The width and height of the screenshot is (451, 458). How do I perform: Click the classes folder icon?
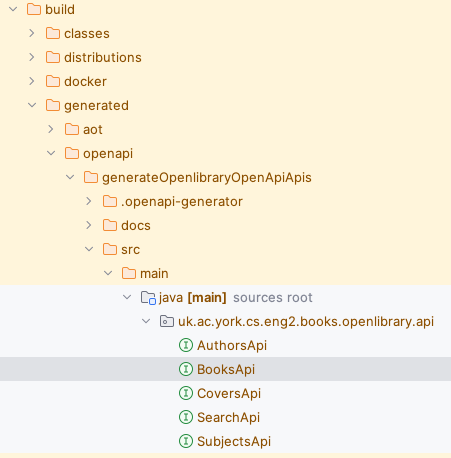53,33
